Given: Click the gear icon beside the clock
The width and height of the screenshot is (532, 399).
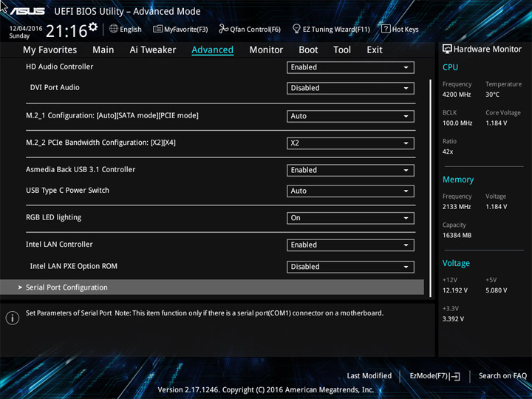Looking at the screenshot, I should point(92,27).
